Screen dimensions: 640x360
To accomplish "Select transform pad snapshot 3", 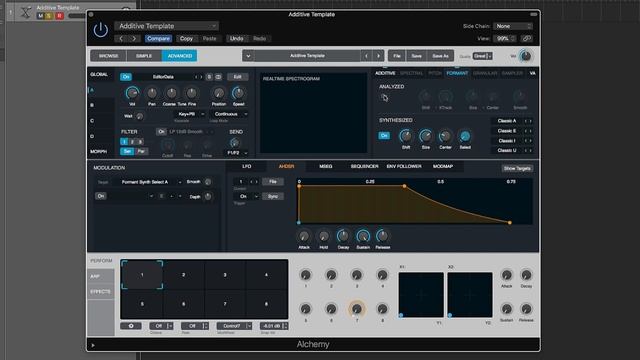I will [x=225, y=275].
